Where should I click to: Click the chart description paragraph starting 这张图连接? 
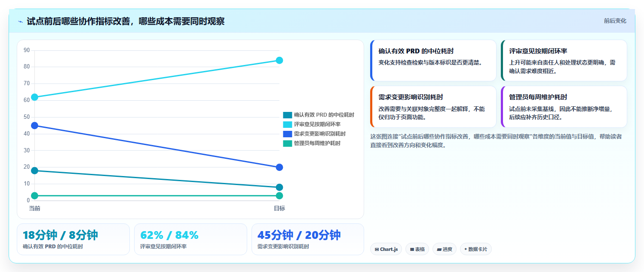496,141
